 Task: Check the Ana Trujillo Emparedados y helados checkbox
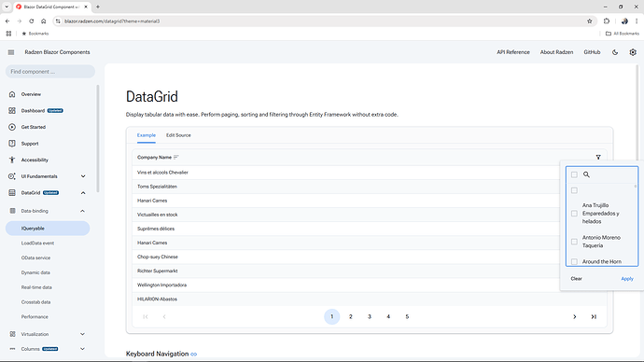(574, 214)
